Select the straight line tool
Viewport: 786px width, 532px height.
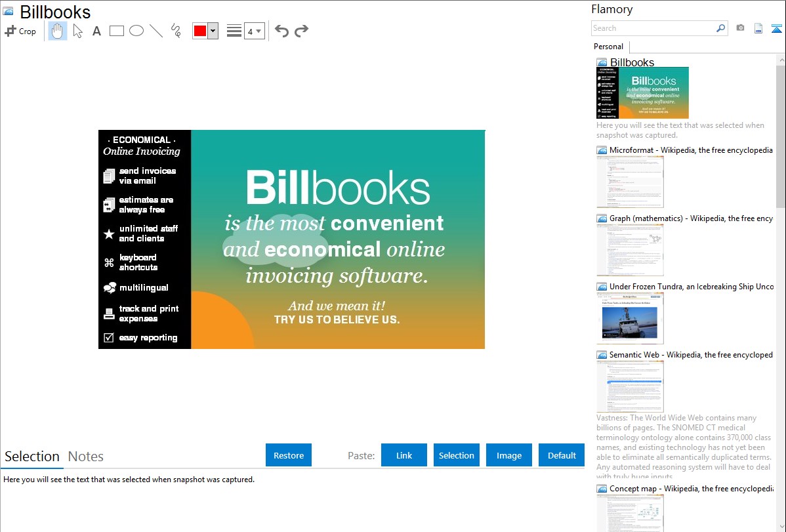[x=156, y=31]
